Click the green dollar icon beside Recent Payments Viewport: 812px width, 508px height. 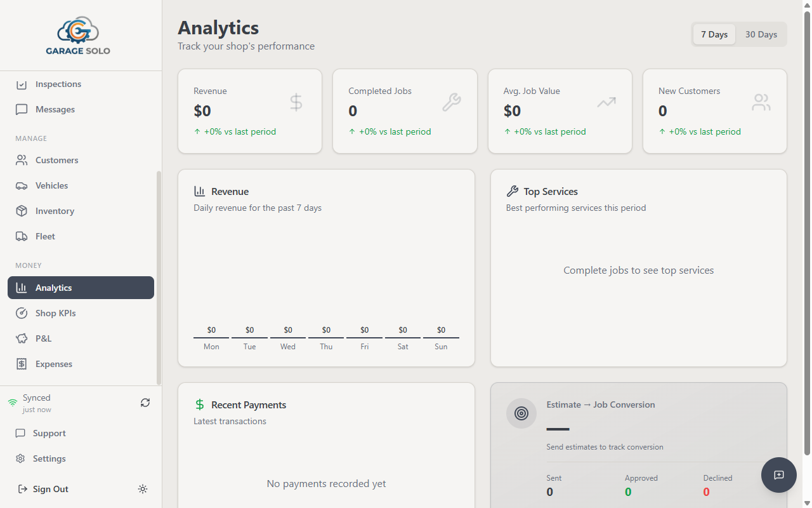tap(200, 404)
